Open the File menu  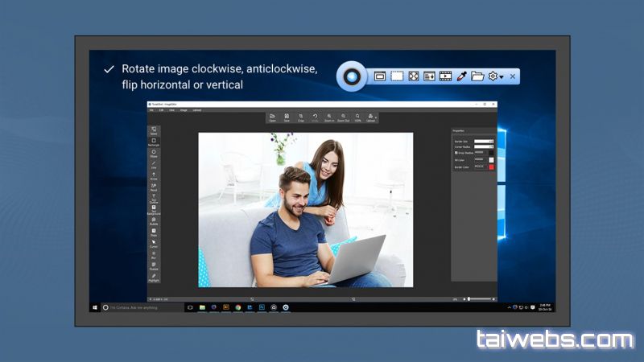coord(151,110)
